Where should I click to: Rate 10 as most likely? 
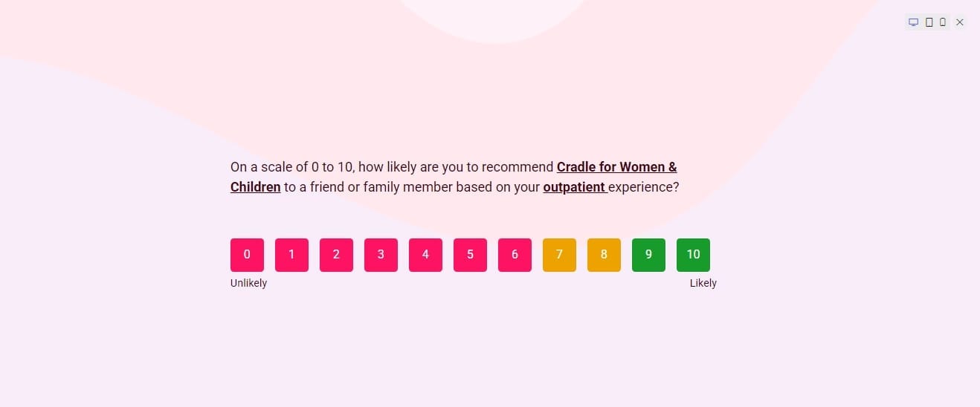pos(693,255)
